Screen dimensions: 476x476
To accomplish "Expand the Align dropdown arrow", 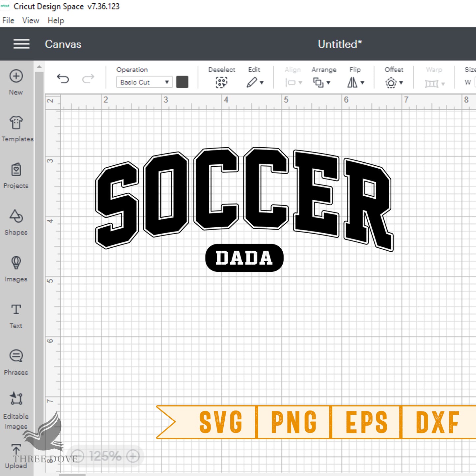I will 300,83.
